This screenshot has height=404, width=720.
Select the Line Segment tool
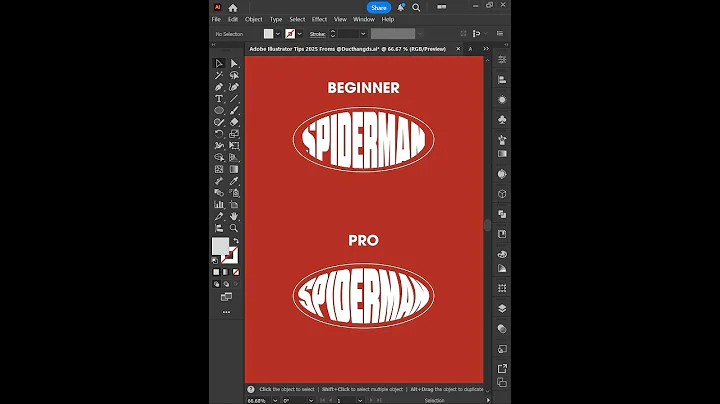[x=234, y=99]
